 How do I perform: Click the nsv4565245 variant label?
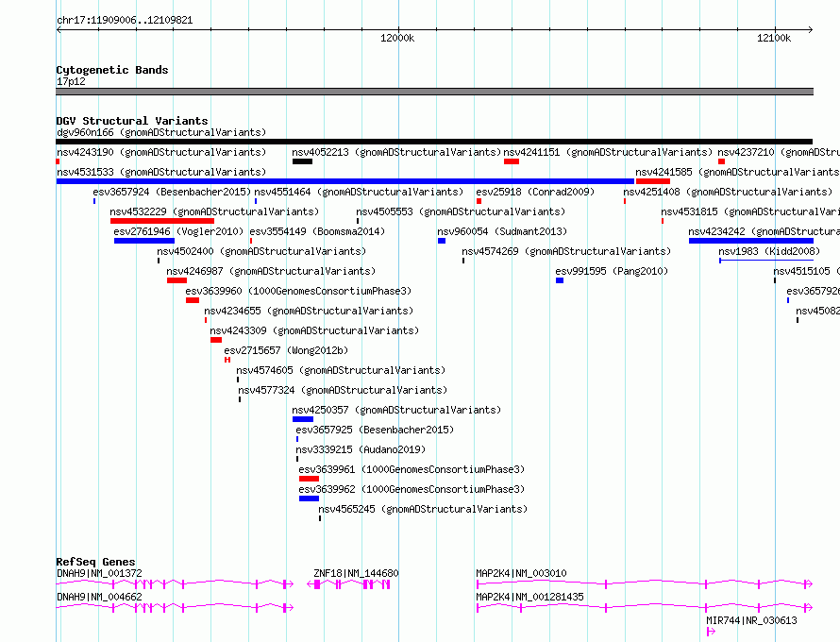click(x=423, y=509)
